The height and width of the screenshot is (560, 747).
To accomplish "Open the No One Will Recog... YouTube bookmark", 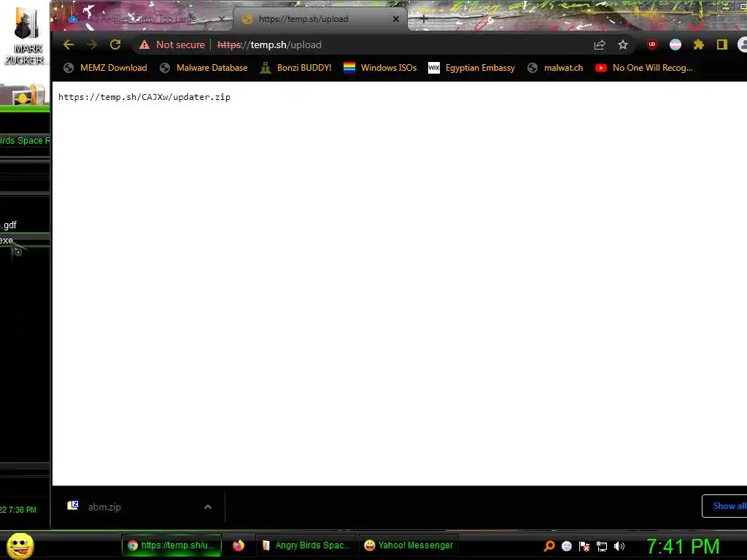I will coord(644,68).
